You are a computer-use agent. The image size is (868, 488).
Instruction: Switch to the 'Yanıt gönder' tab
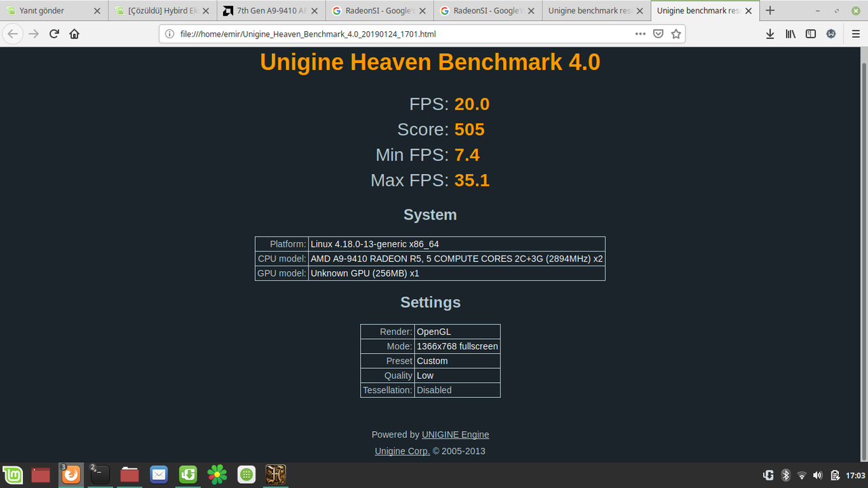[54, 11]
